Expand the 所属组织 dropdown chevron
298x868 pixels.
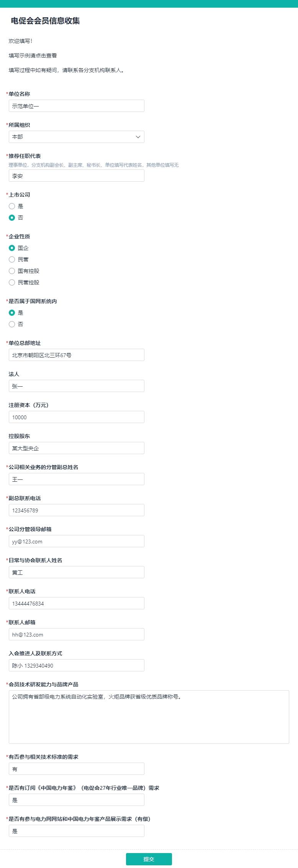click(138, 137)
